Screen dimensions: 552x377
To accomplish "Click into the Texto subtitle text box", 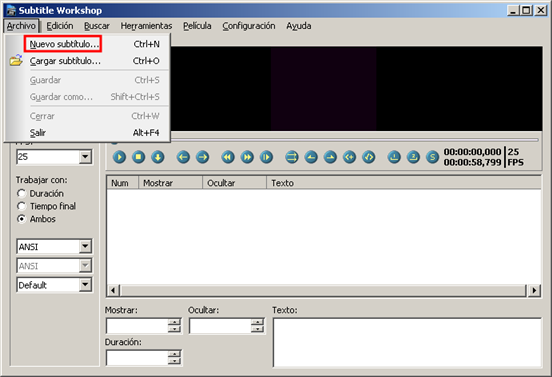I will point(407,343).
